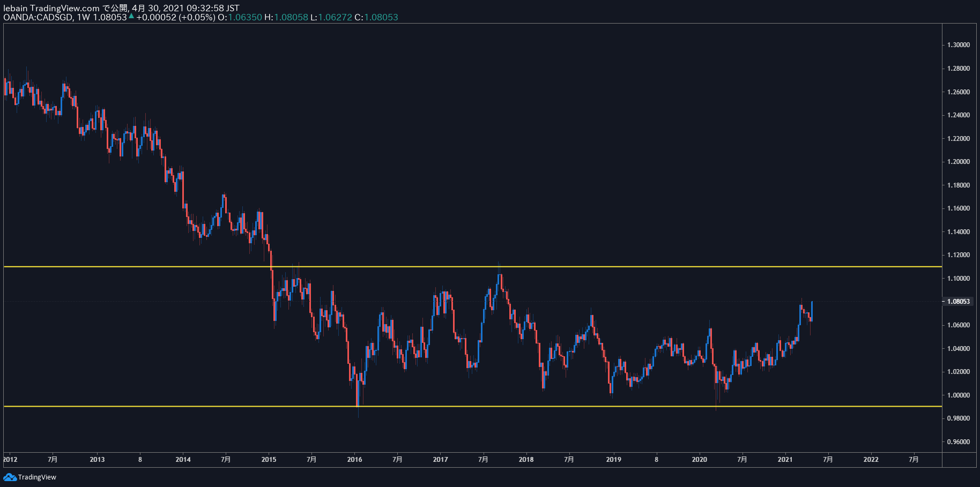Click the 1.22000 price axis label
This screenshot has width=980, height=487.
coord(959,139)
